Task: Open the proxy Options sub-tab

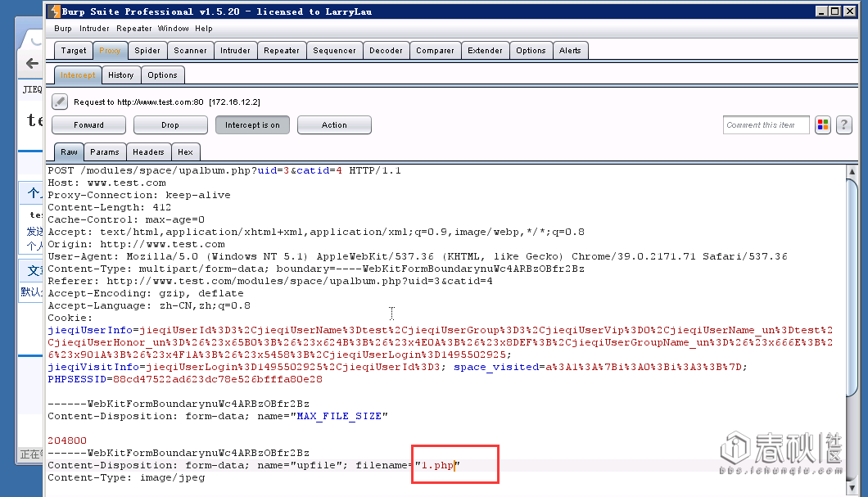Action: coord(162,75)
